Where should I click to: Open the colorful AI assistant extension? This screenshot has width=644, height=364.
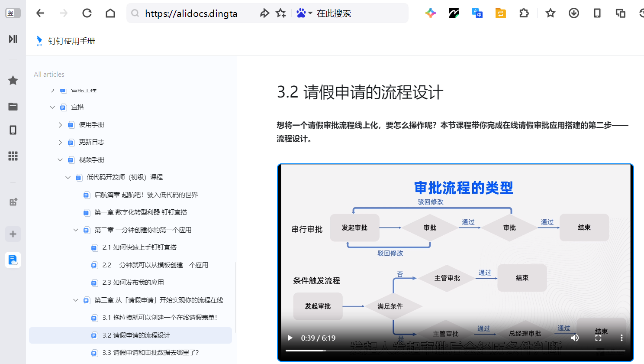click(x=430, y=13)
